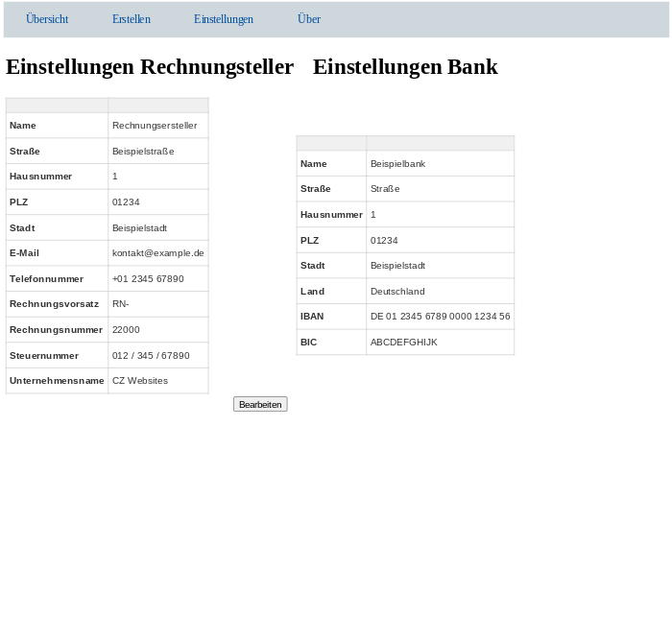Select the Rechnungsnummer value 22000
Screen dimensions: 672x640
coord(126,330)
